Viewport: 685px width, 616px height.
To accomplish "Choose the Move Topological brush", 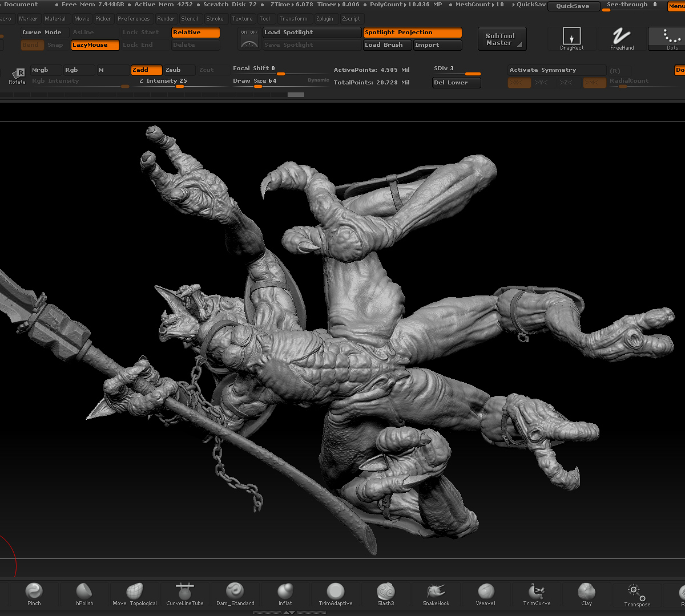I will pos(135,594).
